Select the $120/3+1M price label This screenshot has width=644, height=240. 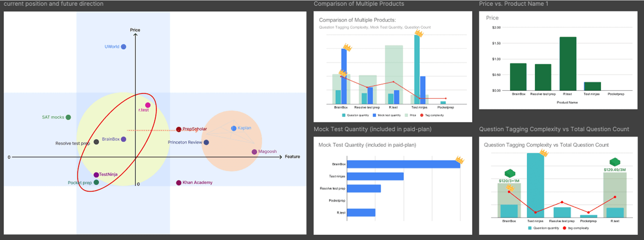tap(509, 181)
